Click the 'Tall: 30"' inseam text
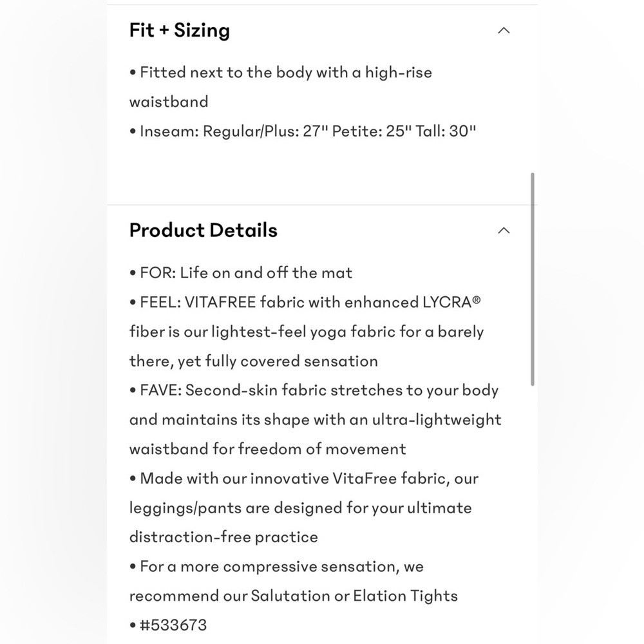The width and height of the screenshot is (644, 644). click(x=446, y=131)
